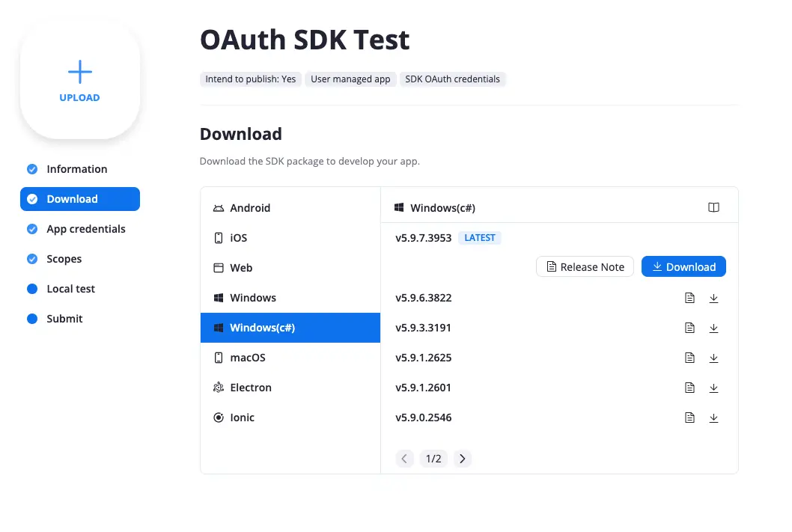The image size is (792, 532).
Task: Select the Android platform icon
Action: point(218,207)
